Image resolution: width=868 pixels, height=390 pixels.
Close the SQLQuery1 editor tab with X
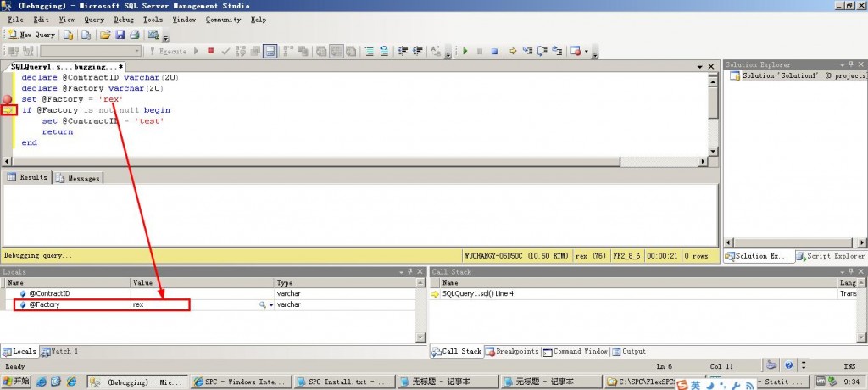pyautogui.click(x=712, y=66)
